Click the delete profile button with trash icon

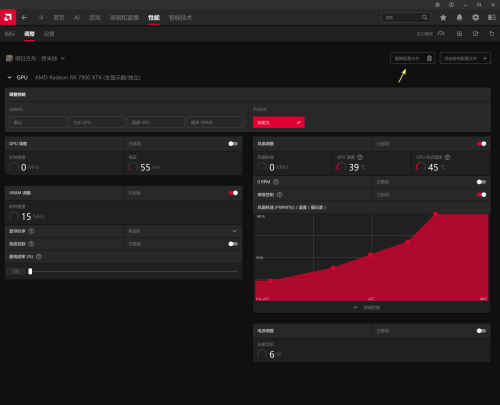(413, 58)
